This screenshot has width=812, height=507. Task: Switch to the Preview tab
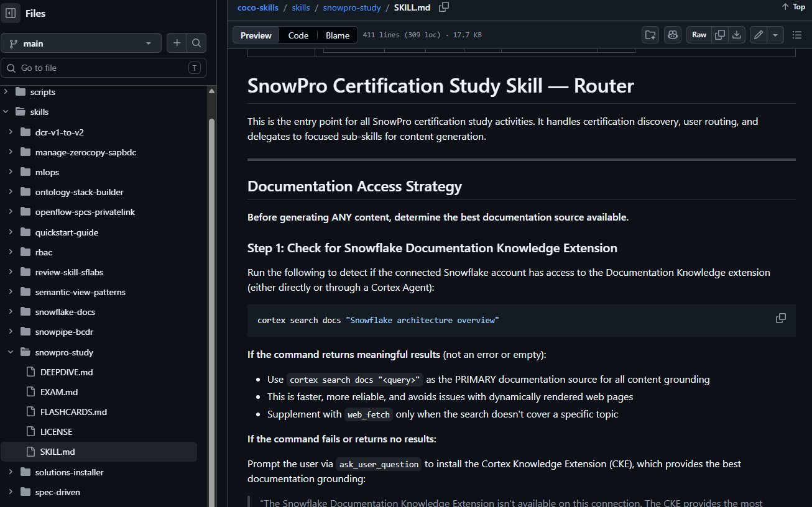click(x=256, y=35)
